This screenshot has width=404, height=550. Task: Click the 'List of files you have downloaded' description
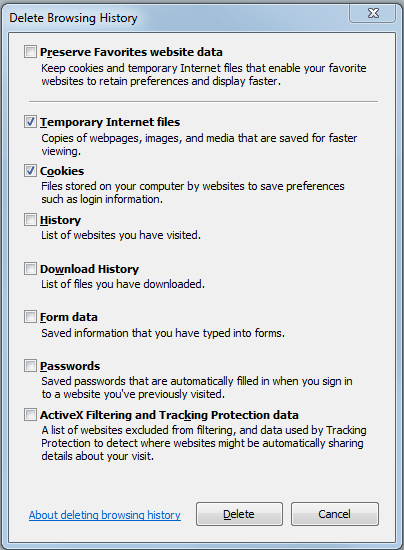123,284
